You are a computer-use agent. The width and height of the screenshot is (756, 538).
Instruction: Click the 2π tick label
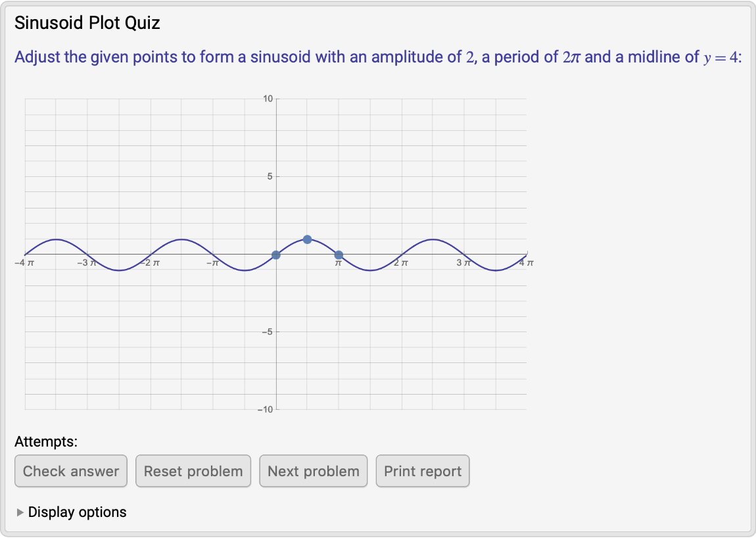tap(400, 262)
